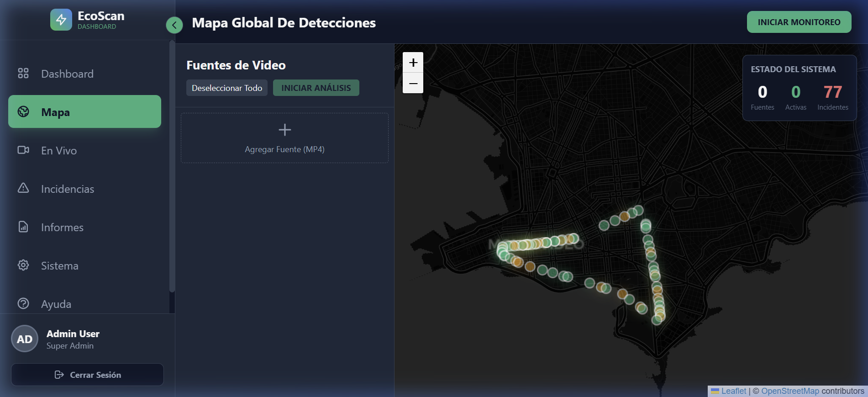Screen dimensions: 868x397
Task: Click the Deseleccionar Todo button
Action: pyautogui.click(x=227, y=88)
